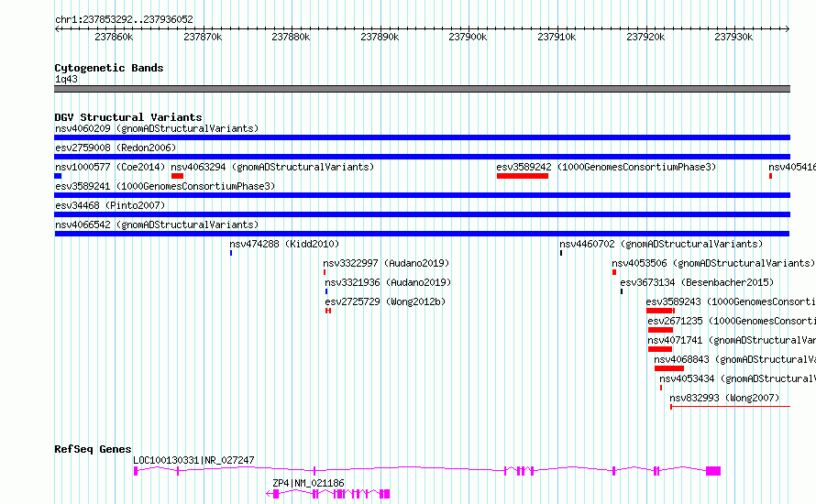Click the ruler's right arrow end
This screenshot has width=816, height=504.
(788, 29)
